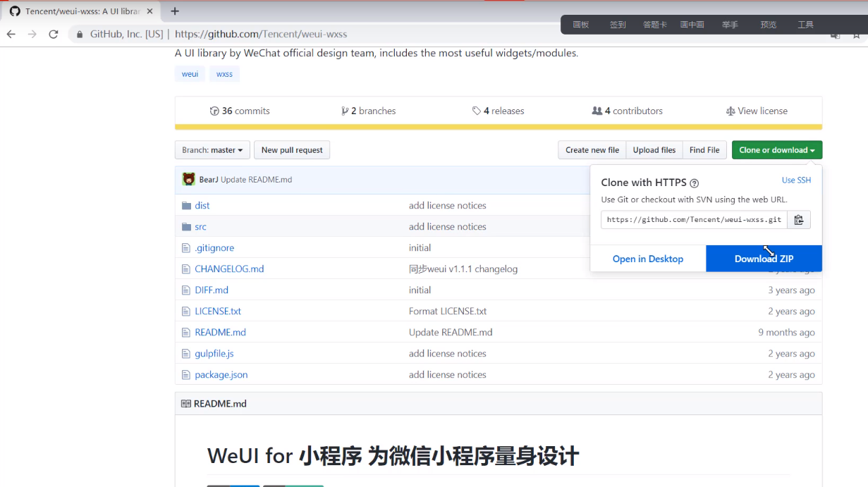Open the LICENSE.txt file link
This screenshot has width=868, height=487.
(218, 311)
